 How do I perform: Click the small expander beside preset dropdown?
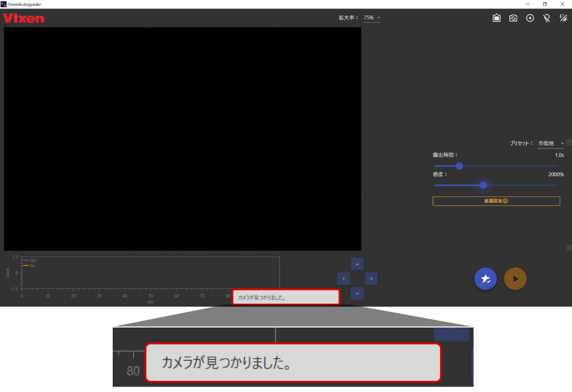coord(569,142)
